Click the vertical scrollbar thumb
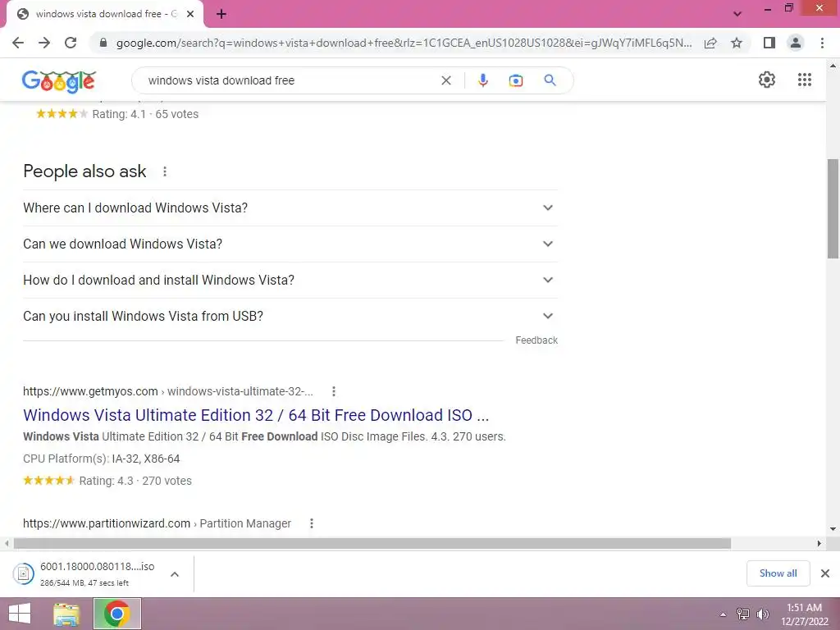The height and width of the screenshot is (630, 840). click(833, 209)
